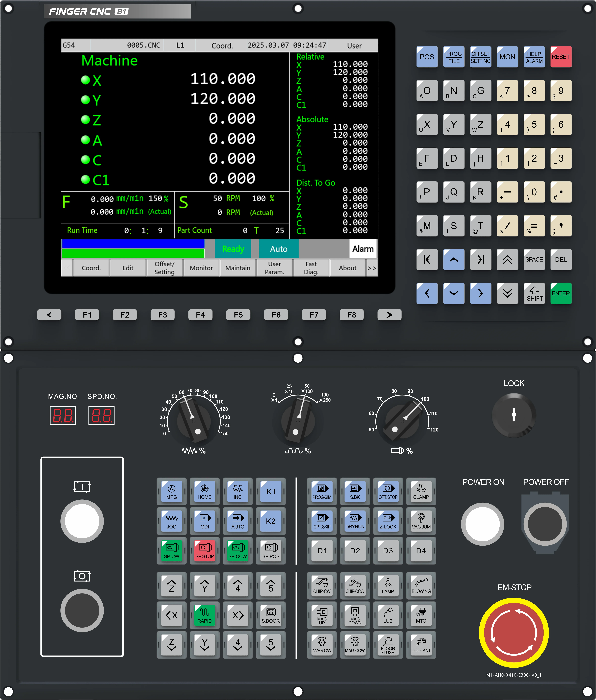This screenshot has width=596, height=700.
Task: Start spindle clockwise with SP-CW
Action: click(172, 551)
